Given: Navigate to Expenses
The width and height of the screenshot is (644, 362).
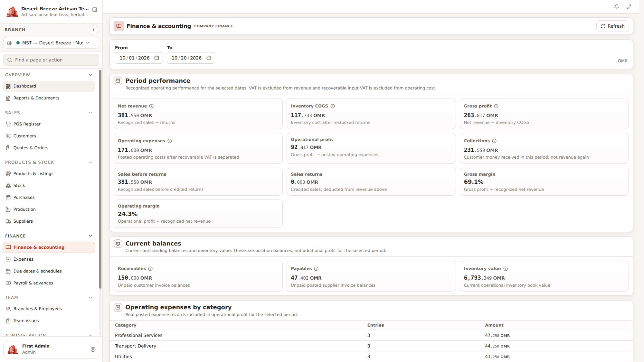Looking at the screenshot, I should [49, 259].
